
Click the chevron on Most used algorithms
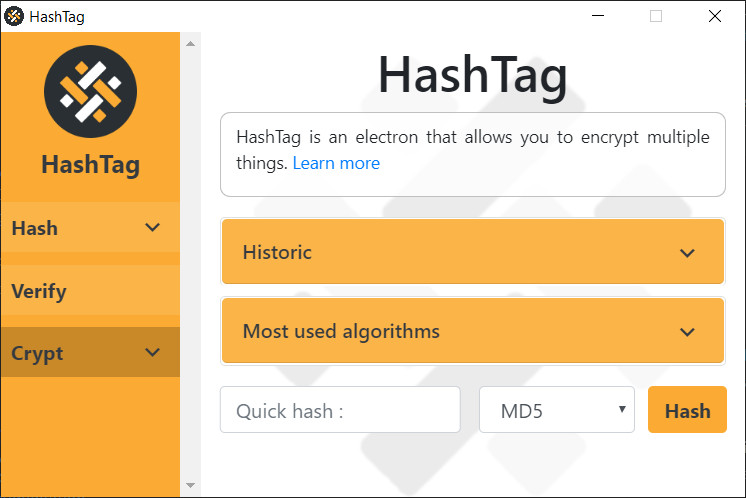coord(687,332)
